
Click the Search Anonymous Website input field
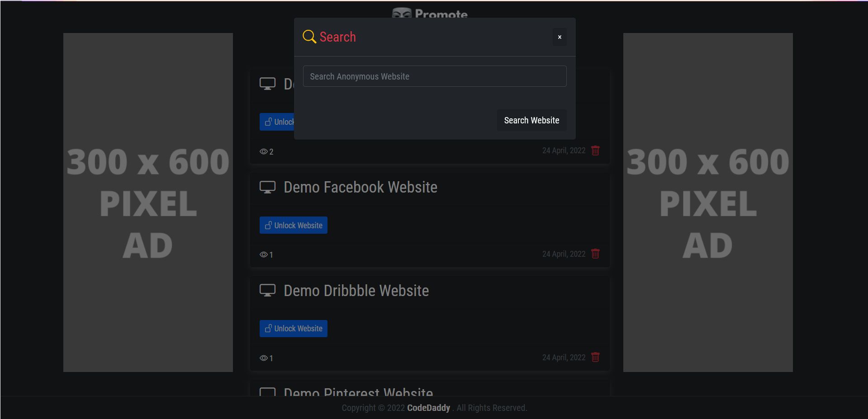click(x=435, y=76)
